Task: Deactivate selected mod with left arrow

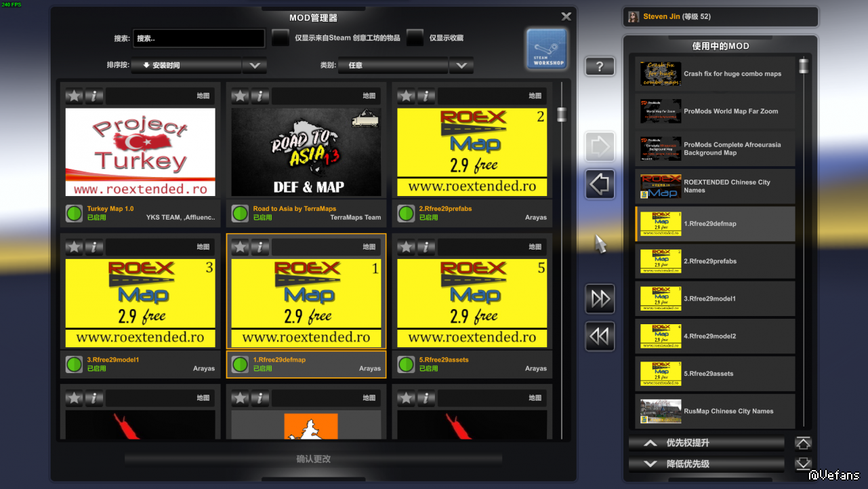Action: click(x=600, y=184)
